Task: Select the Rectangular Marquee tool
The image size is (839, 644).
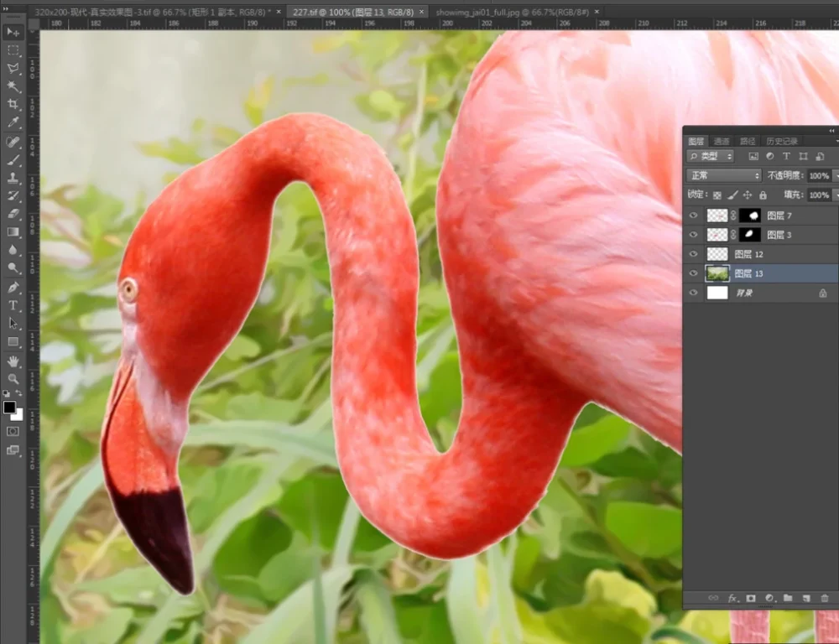Action: pos(13,51)
